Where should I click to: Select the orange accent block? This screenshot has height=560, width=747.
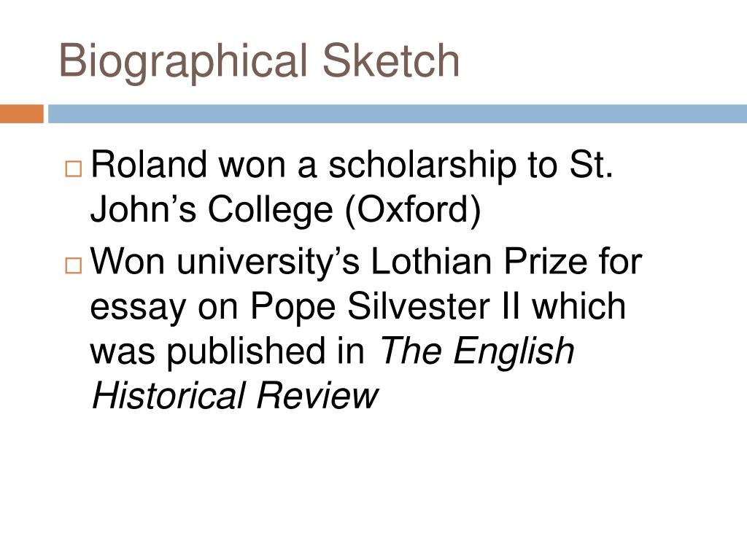tap(21, 114)
